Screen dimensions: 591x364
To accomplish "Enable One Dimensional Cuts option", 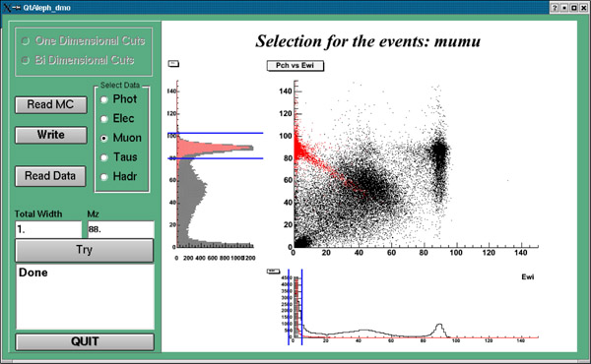I will 84,40.
